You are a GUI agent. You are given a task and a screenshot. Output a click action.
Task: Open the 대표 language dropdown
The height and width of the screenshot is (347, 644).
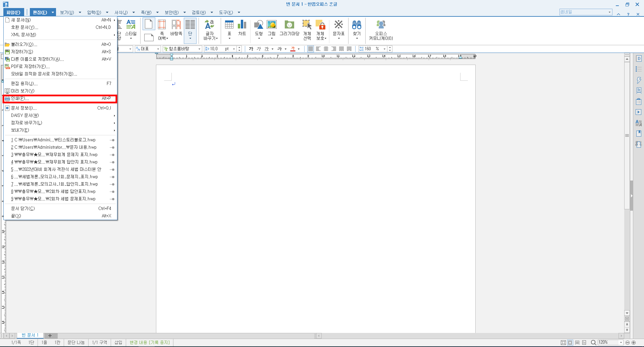(158, 49)
